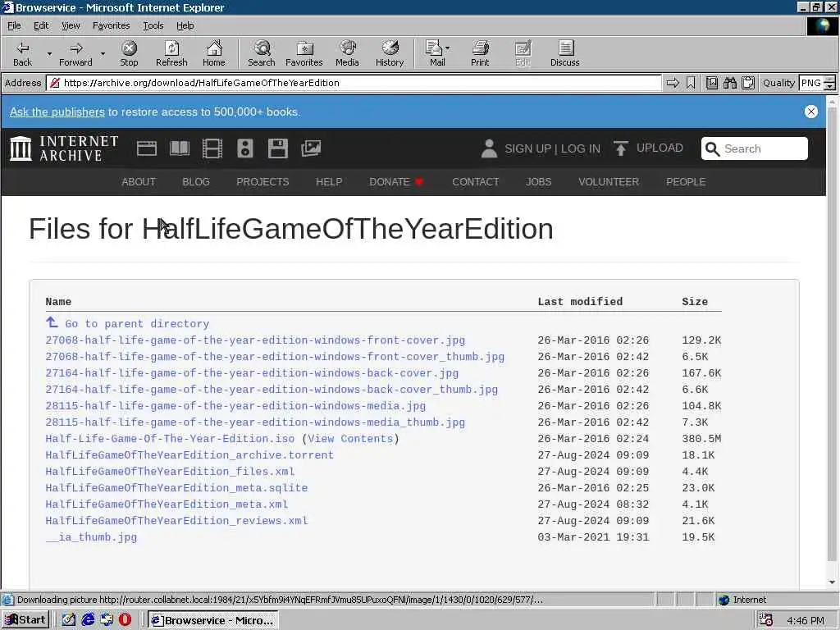This screenshot has width=840, height=630.
Task: Print the current page
Action: coord(480,53)
